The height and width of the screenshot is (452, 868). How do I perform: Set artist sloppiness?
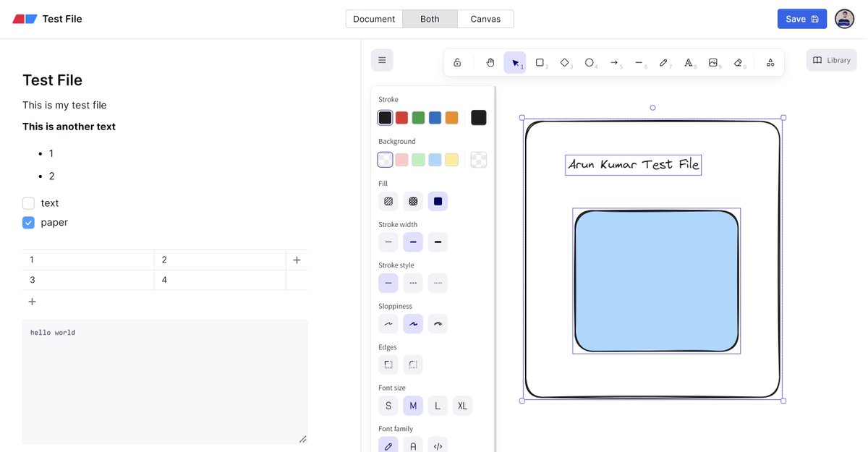pyautogui.click(x=413, y=324)
